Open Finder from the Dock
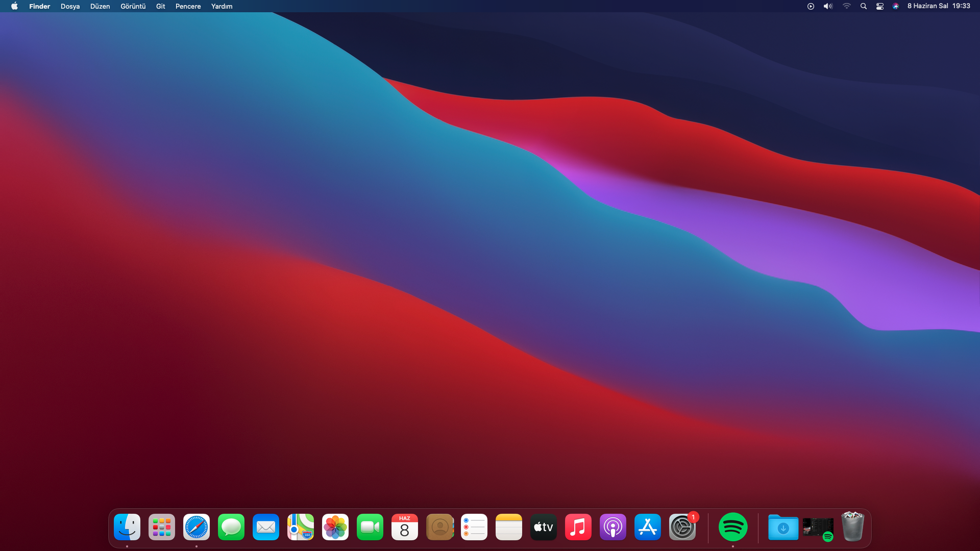 [x=127, y=527]
